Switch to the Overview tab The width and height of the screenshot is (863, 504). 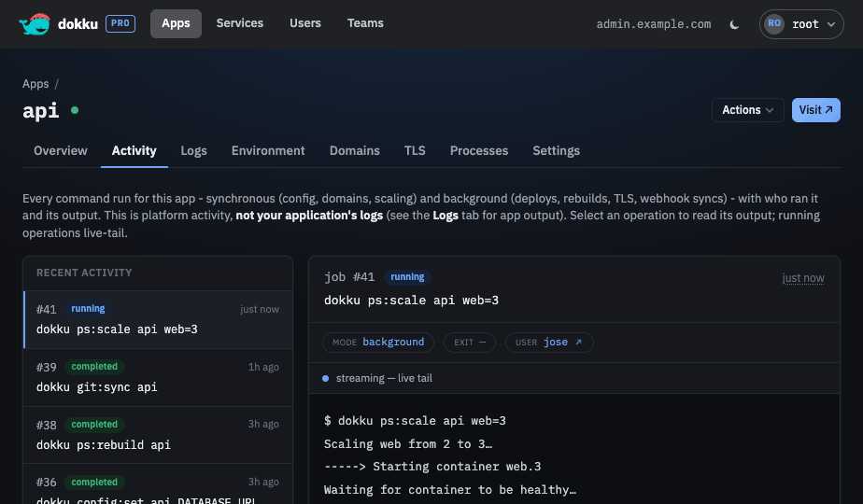click(61, 151)
